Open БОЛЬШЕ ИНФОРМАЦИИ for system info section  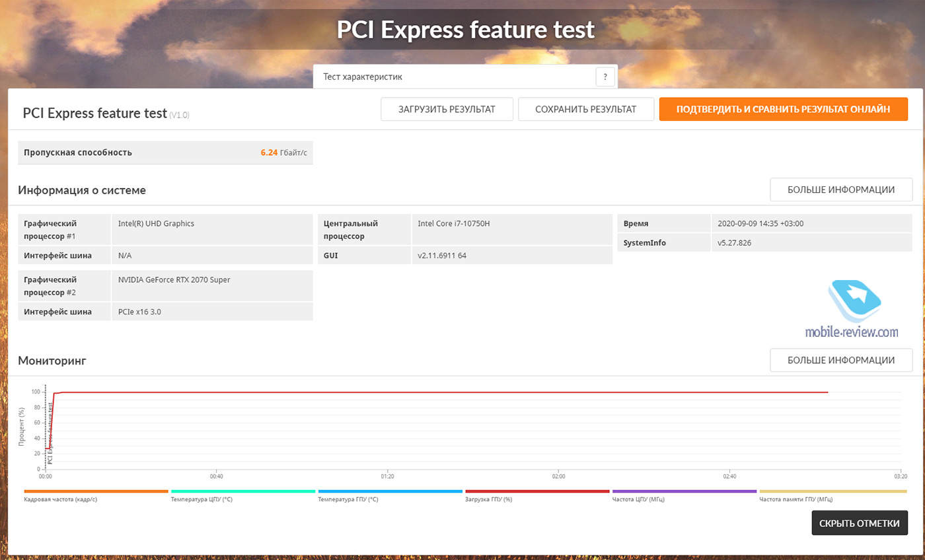pyautogui.click(x=841, y=190)
